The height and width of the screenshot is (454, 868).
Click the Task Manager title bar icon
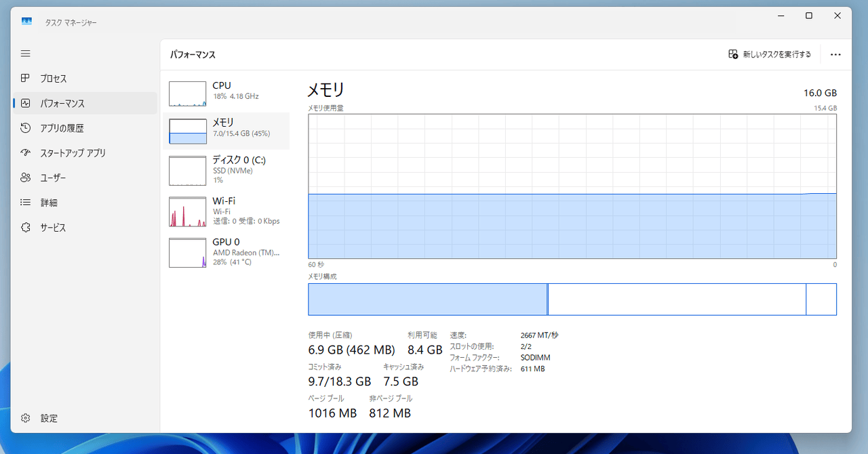[26, 21]
